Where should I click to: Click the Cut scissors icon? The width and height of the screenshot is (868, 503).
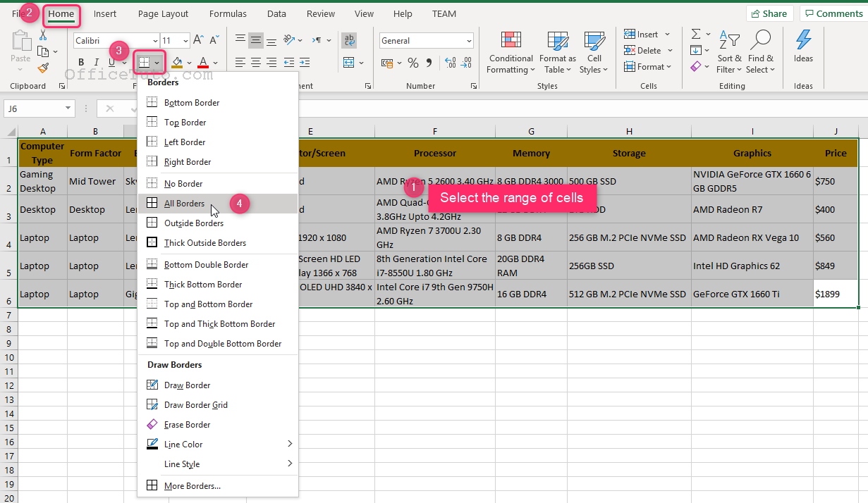tap(43, 35)
